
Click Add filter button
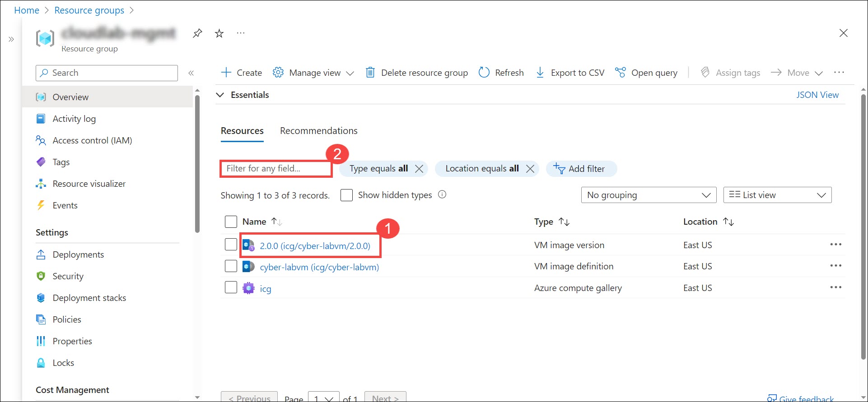click(581, 169)
